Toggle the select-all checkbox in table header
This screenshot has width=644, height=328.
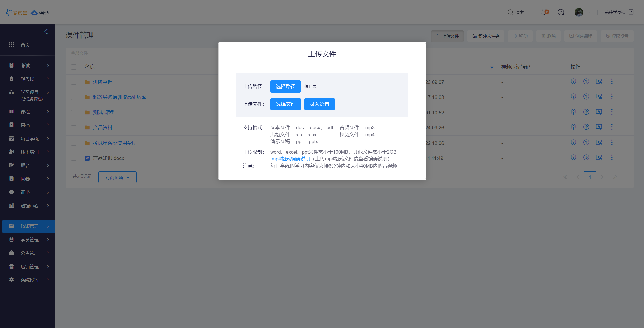74,67
